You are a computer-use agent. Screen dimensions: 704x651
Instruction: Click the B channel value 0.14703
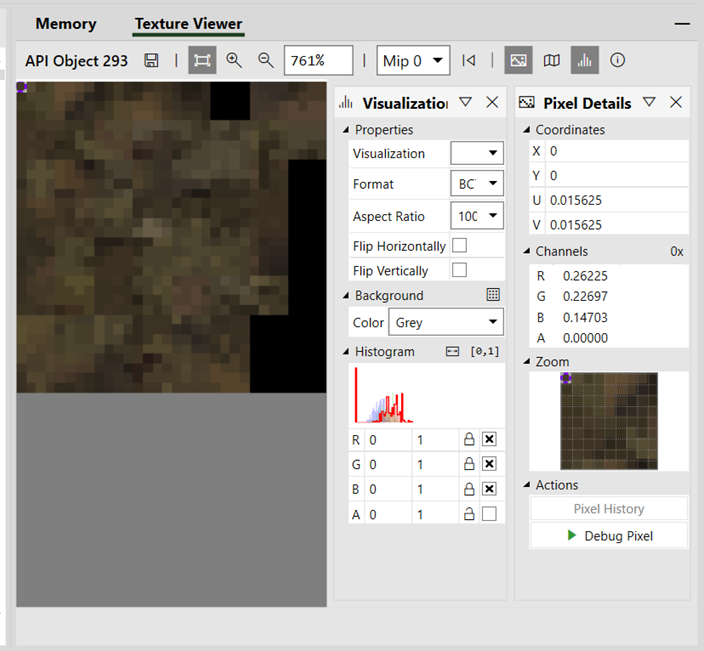click(x=585, y=317)
